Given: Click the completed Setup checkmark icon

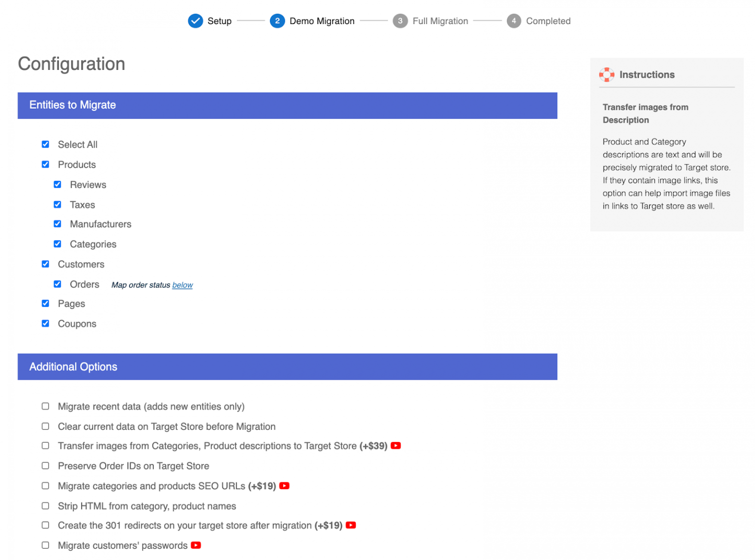Looking at the screenshot, I should (x=195, y=21).
